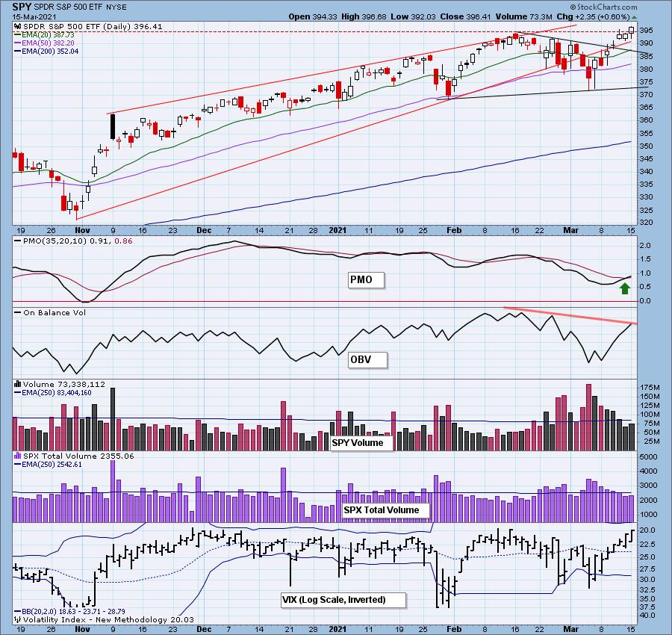
Task: Click the tall black Nov 9 candlestick
Action: coord(113,127)
